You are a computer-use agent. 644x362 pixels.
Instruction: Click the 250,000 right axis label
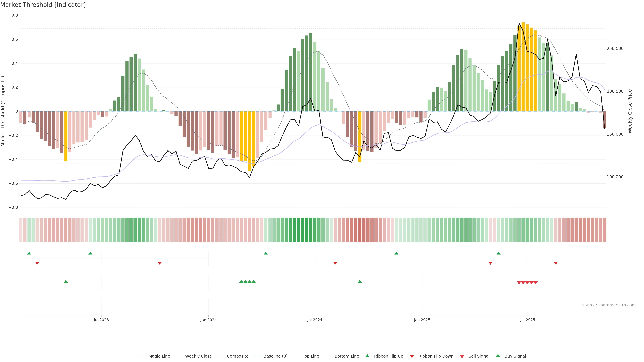coord(615,48)
